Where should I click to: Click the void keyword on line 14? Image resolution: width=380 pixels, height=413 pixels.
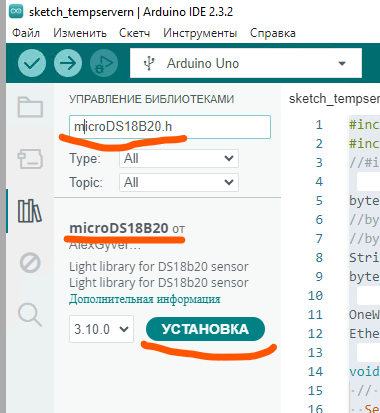tap(364, 372)
